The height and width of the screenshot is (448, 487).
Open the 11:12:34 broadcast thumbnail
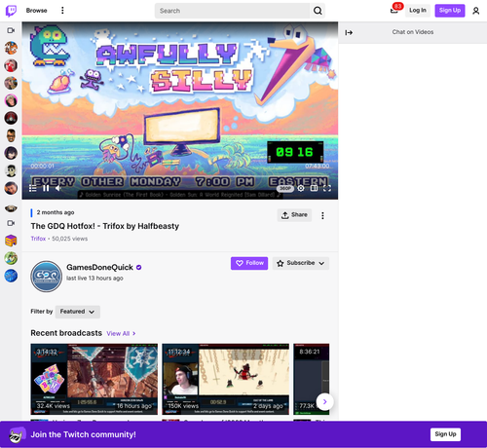(x=226, y=379)
